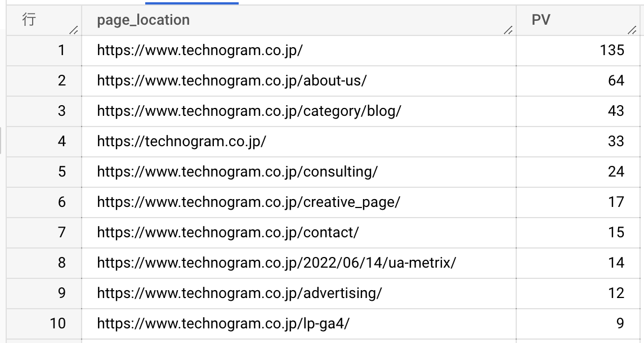Select the 行 row-number column header
This screenshot has width=644, height=343.
pos(44,20)
